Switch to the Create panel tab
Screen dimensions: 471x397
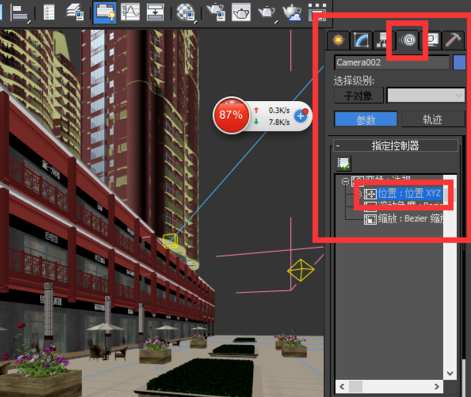(338, 40)
